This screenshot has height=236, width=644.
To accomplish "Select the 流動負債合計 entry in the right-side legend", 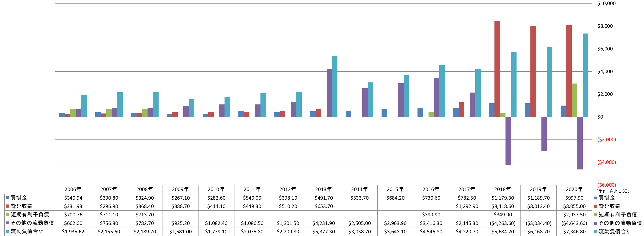I will click(613, 232).
